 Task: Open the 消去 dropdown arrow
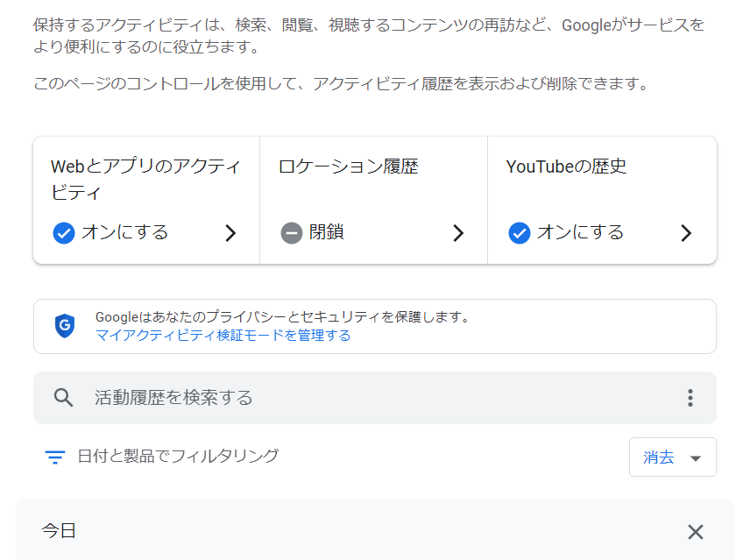696,457
